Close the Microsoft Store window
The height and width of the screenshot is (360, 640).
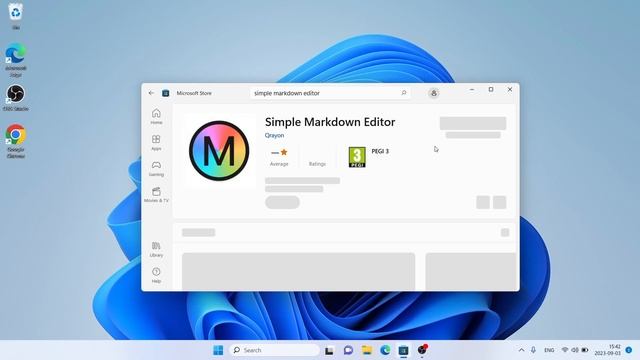pos(510,89)
